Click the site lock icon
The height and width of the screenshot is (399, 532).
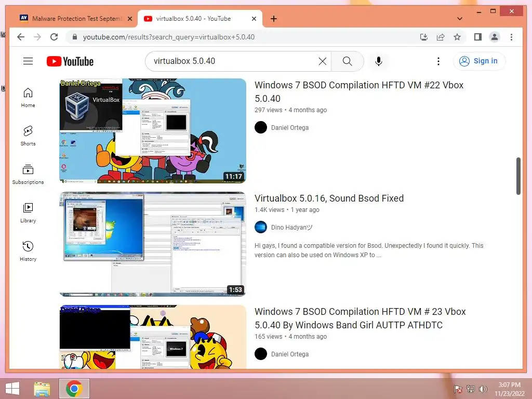(75, 37)
